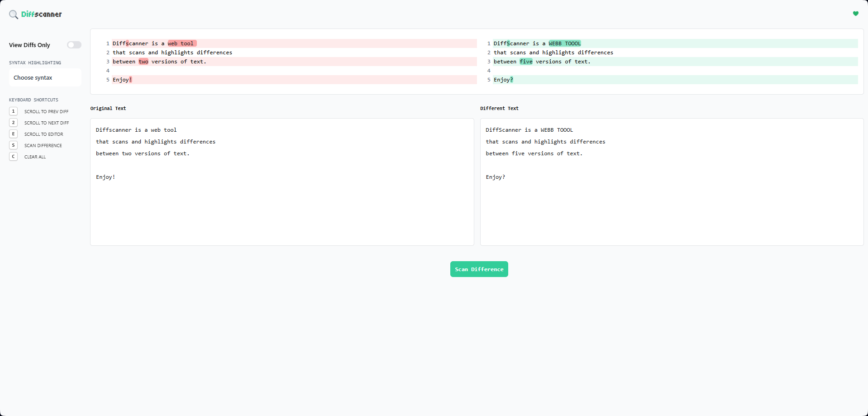Click the 'S' key shortcut for Scan Difference
The image size is (868, 416).
pyautogui.click(x=14, y=145)
